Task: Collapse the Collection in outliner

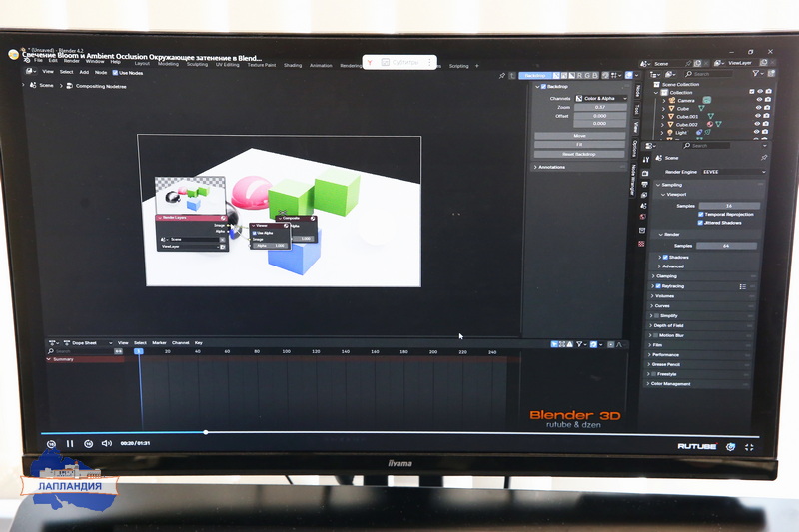Action: (x=656, y=93)
